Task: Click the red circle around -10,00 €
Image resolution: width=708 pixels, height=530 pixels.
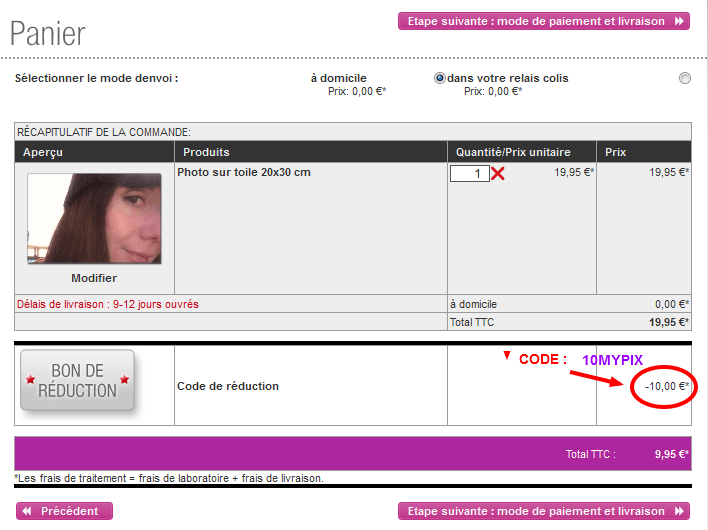Action: [x=663, y=386]
